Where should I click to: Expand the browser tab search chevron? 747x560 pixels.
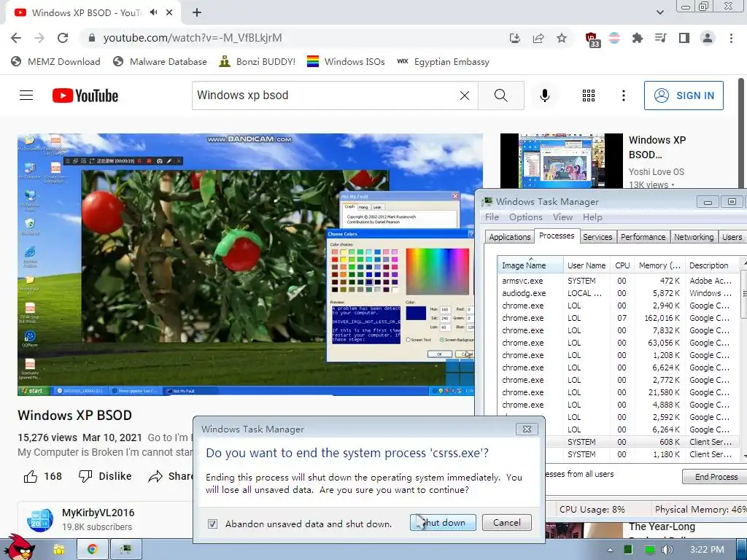(659, 12)
